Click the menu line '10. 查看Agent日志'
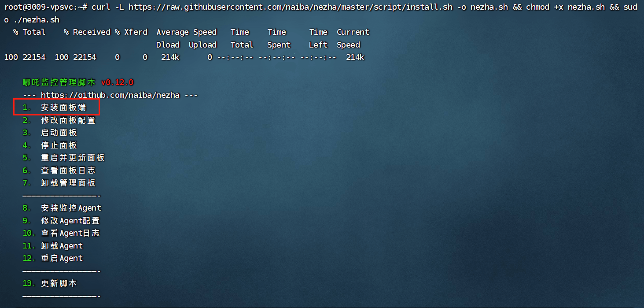 61,233
